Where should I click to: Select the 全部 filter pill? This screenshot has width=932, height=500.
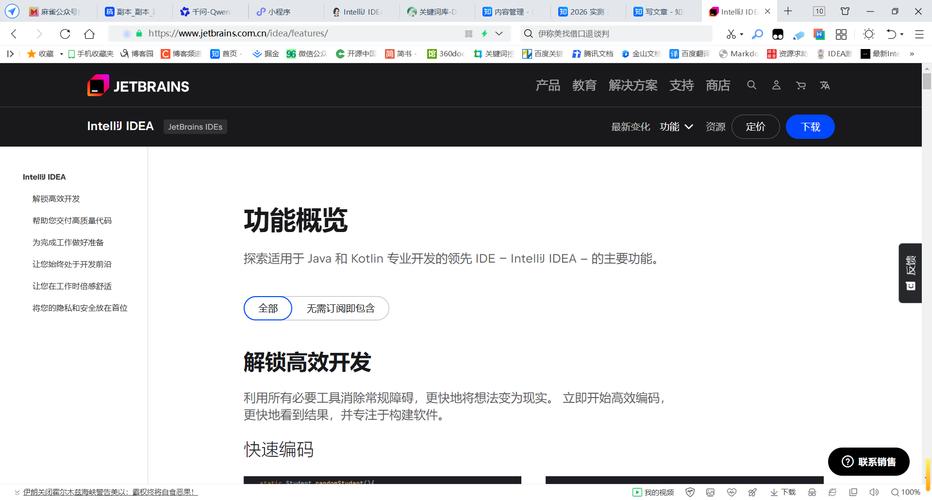click(x=268, y=308)
